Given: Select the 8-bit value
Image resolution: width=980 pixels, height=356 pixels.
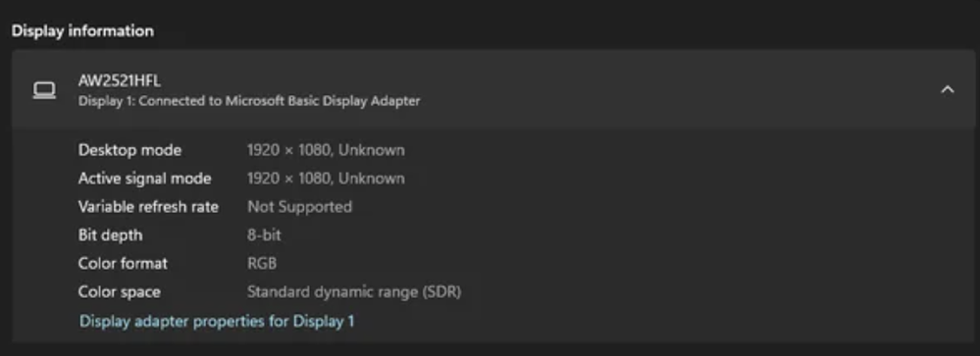Looking at the screenshot, I should click(265, 235).
